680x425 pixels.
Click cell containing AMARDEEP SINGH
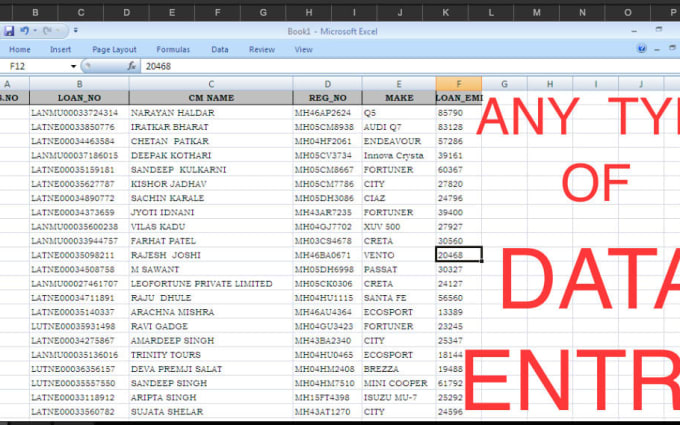(211, 340)
